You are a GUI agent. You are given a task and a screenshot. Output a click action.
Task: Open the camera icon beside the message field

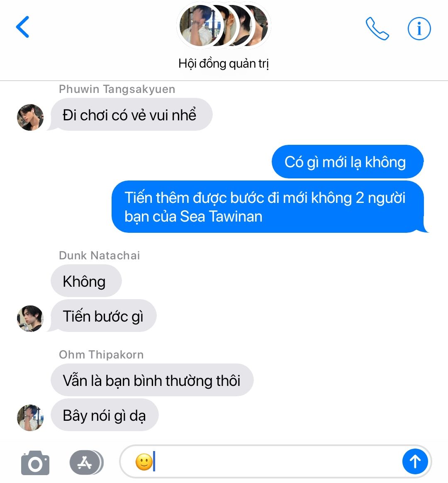point(35,463)
